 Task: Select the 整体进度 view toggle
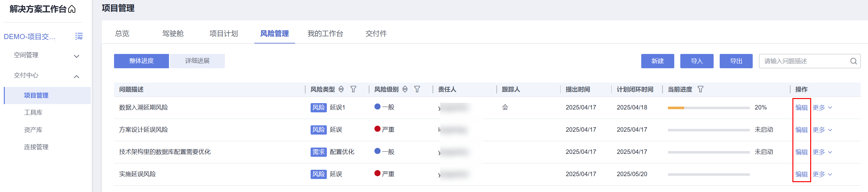click(142, 61)
